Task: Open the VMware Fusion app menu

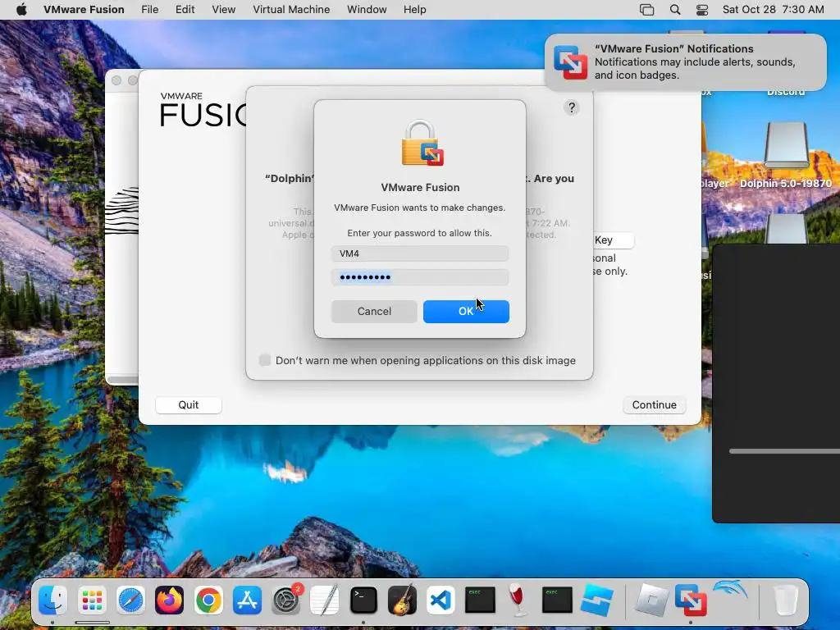Action: [84, 10]
